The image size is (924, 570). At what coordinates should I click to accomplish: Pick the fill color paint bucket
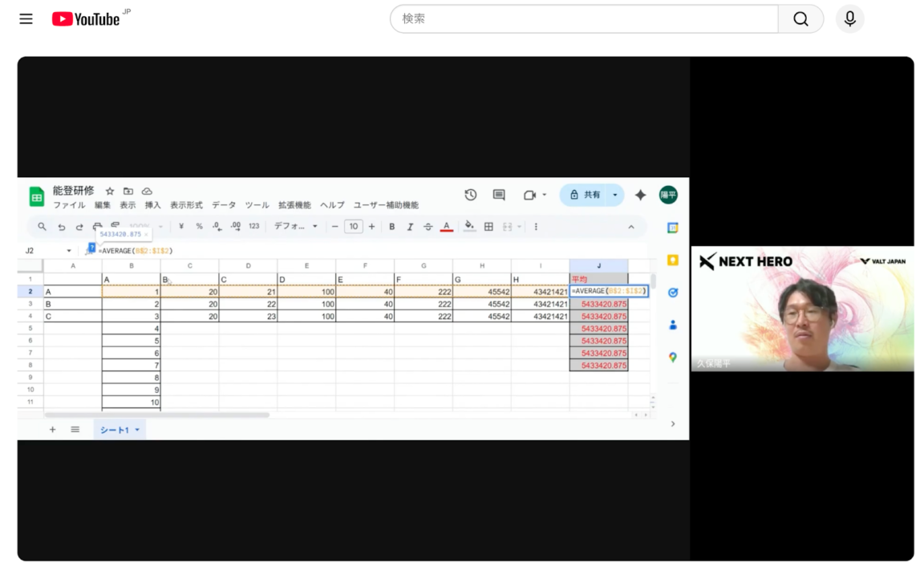click(x=469, y=227)
